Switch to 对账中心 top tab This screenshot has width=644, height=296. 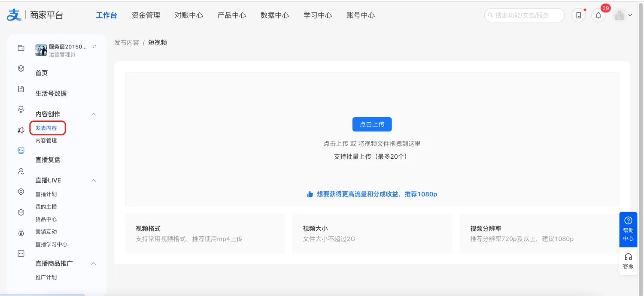[x=189, y=15]
